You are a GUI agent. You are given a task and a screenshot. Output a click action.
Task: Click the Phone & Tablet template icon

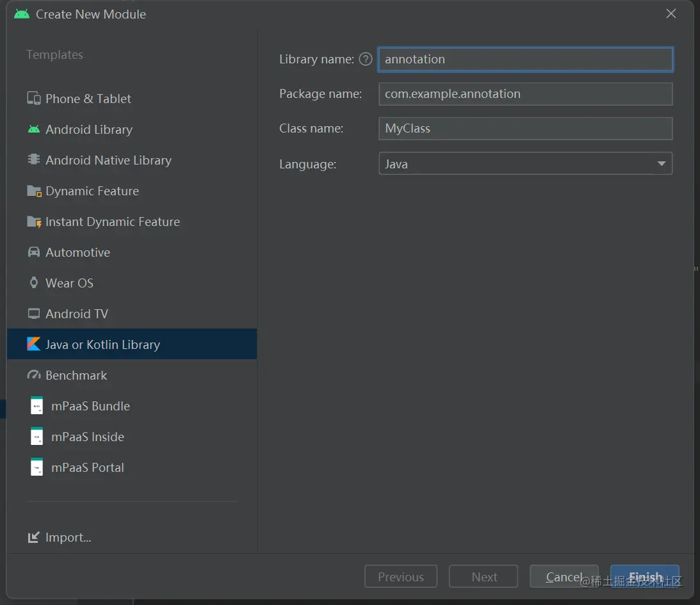pos(34,99)
